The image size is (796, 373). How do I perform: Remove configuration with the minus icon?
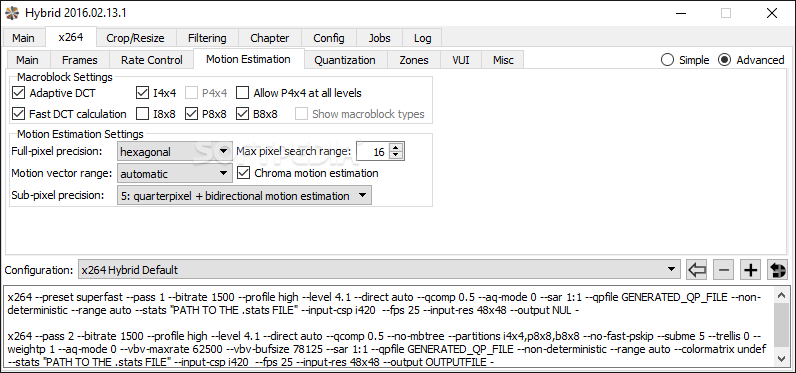pos(723,270)
